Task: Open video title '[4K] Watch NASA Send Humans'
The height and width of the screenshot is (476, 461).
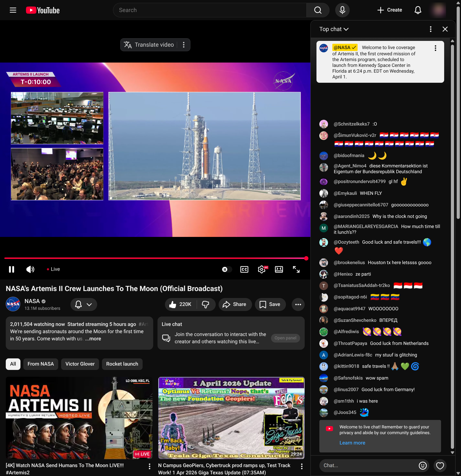Action: [65, 469]
